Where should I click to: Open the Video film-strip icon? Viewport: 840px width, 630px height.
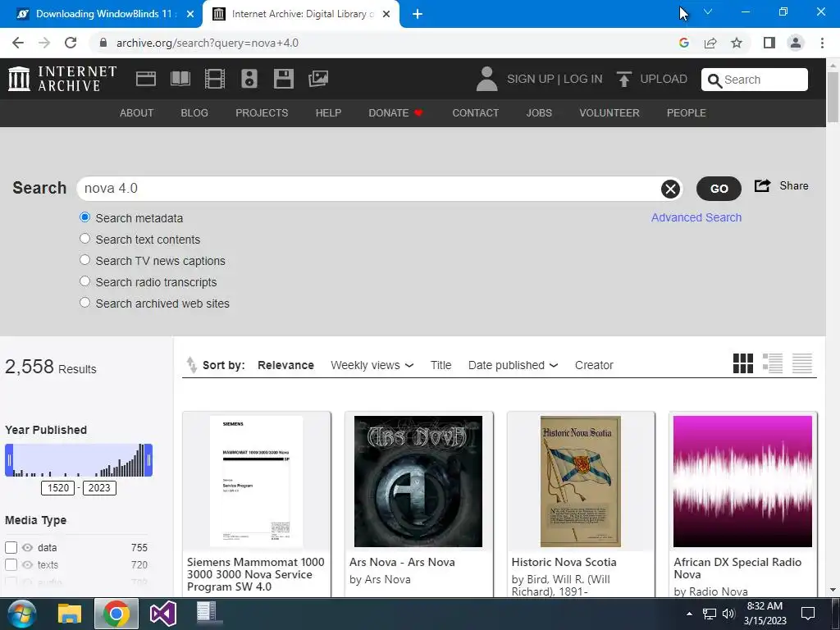215,79
